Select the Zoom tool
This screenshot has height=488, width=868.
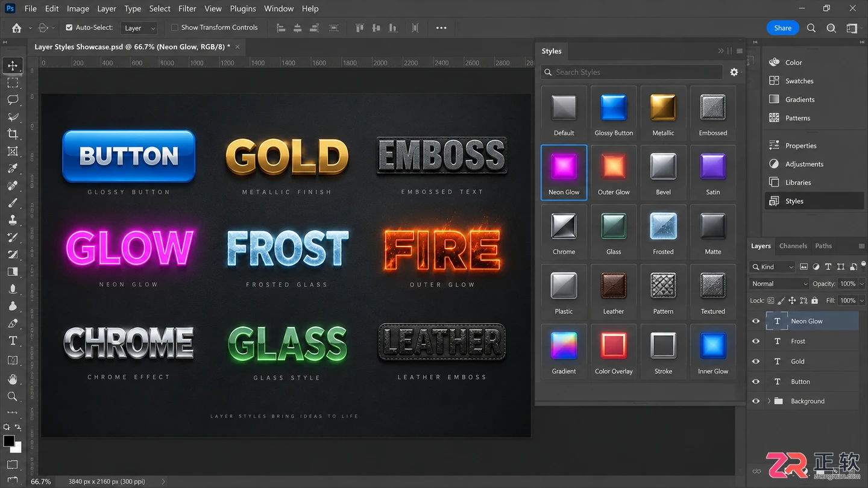coord(13,396)
